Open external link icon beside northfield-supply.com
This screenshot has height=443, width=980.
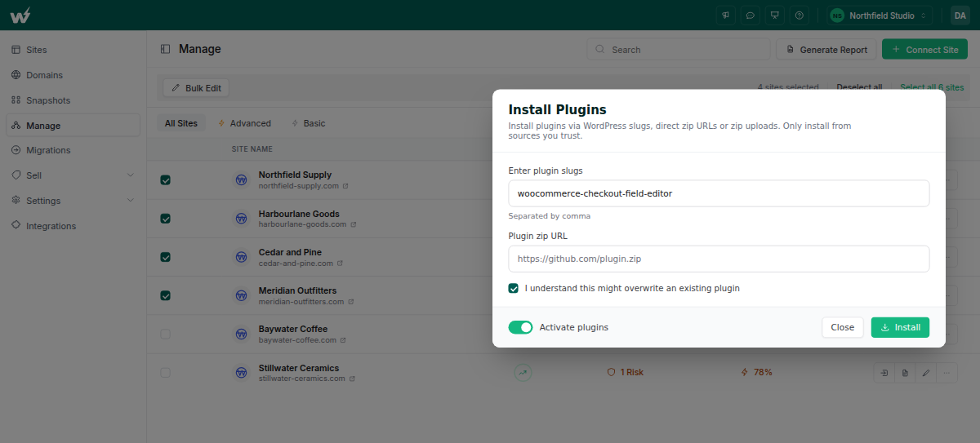[345, 186]
